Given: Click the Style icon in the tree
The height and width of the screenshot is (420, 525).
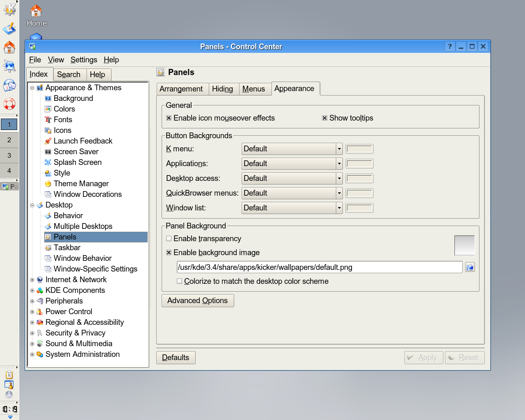Looking at the screenshot, I should coord(48,173).
